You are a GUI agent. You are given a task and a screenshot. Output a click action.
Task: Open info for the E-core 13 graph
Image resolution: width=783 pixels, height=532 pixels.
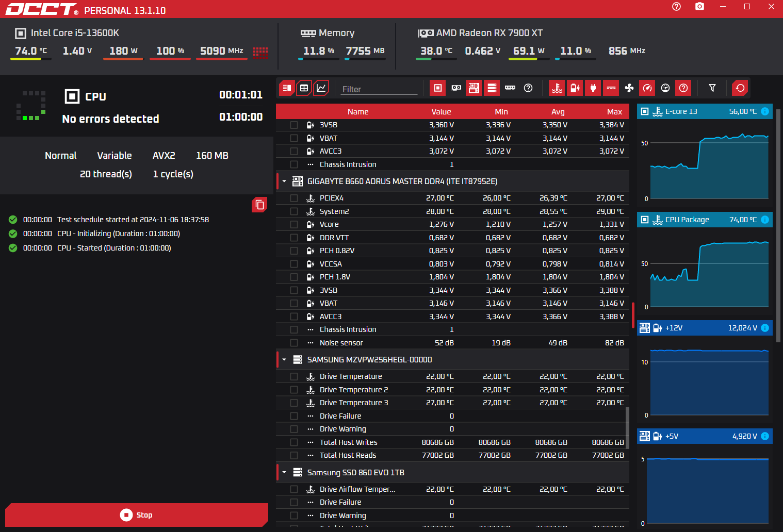pyautogui.click(x=765, y=111)
